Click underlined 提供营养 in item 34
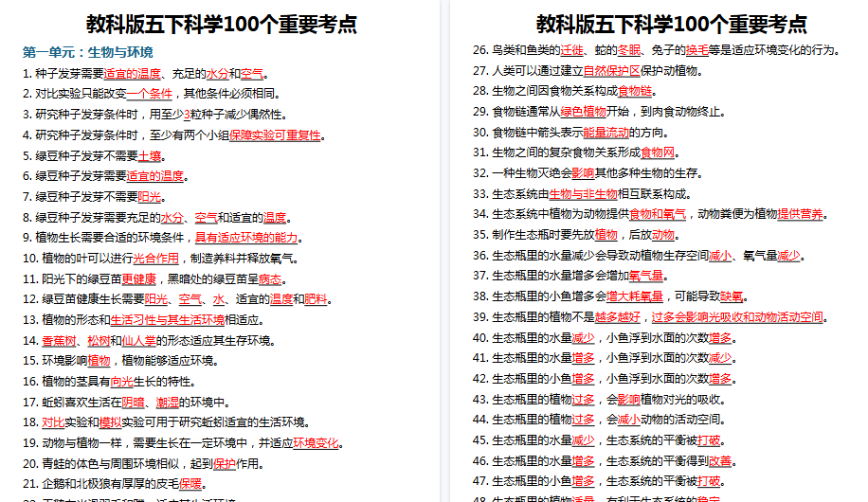 click(x=801, y=214)
